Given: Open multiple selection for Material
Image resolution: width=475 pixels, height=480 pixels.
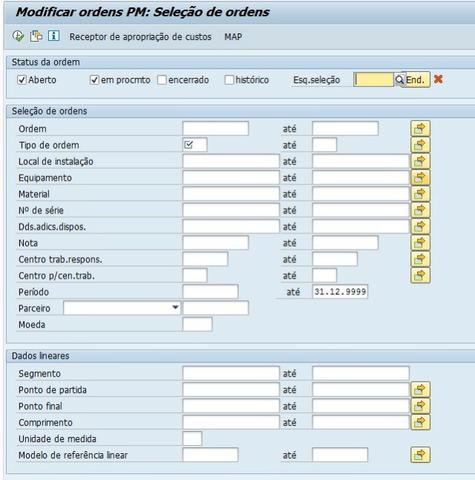Looking at the screenshot, I should 420,194.
